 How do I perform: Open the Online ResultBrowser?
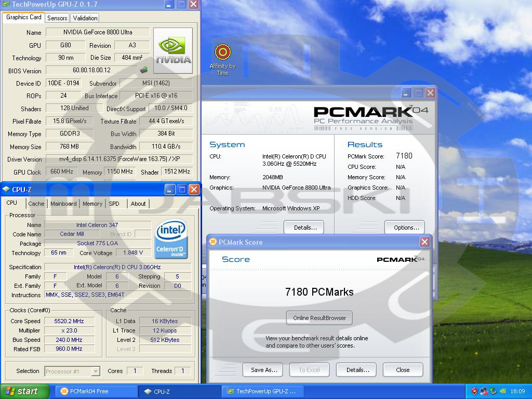pyautogui.click(x=320, y=318)
